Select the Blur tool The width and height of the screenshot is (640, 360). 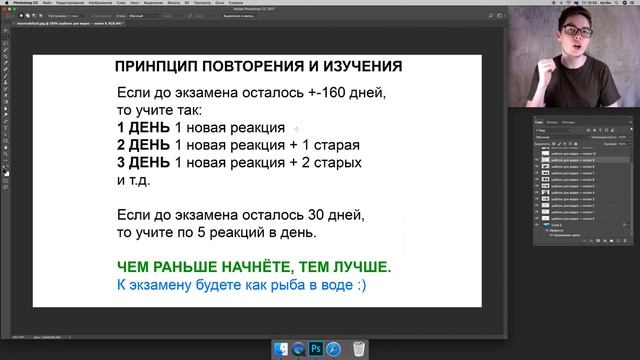pyautogui.click(x=6, y=108)
